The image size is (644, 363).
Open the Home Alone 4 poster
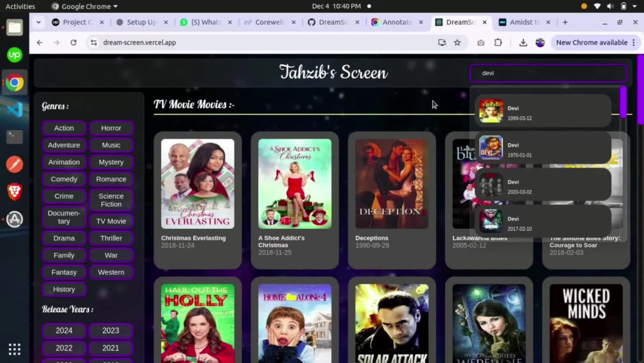[x=295, y=324]
